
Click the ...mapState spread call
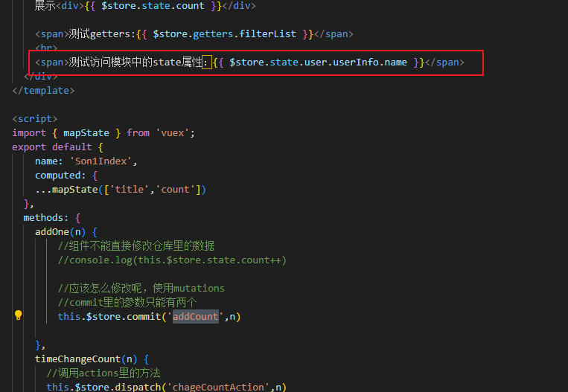click(121, 189)
